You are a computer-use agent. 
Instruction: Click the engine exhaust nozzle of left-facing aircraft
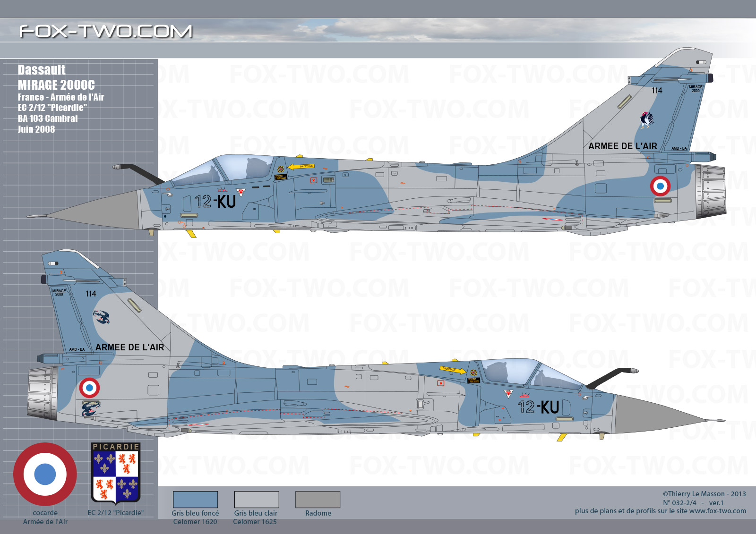[x=711, y=192]
